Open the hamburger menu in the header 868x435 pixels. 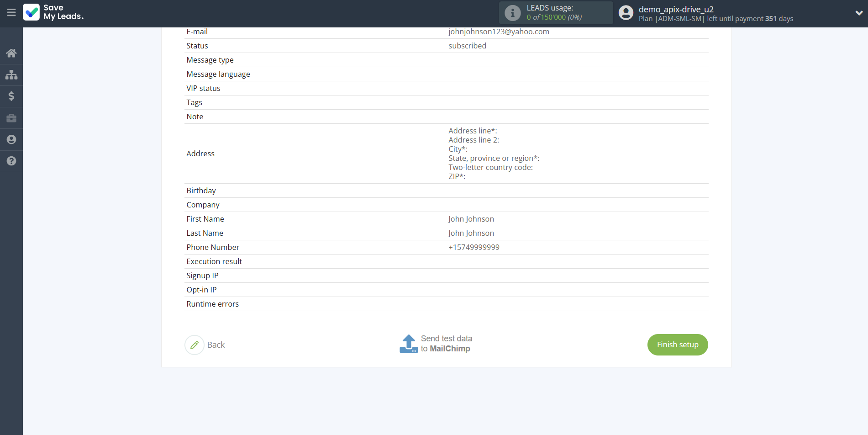pos(11,13)
